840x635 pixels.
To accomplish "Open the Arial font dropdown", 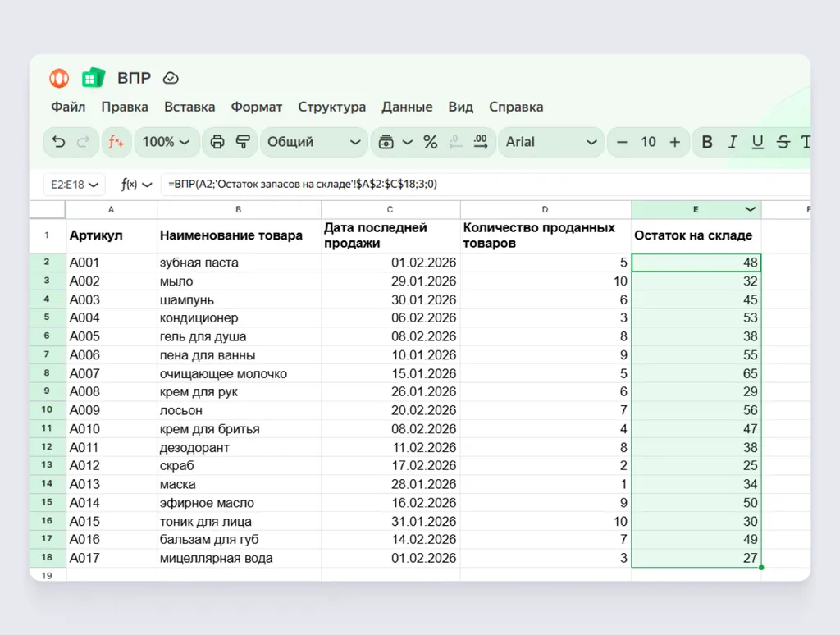I will pyautogui.click(x=551, y=142).
